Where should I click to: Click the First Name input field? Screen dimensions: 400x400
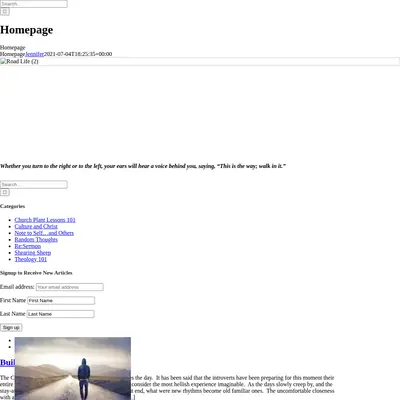pos(61,300)
